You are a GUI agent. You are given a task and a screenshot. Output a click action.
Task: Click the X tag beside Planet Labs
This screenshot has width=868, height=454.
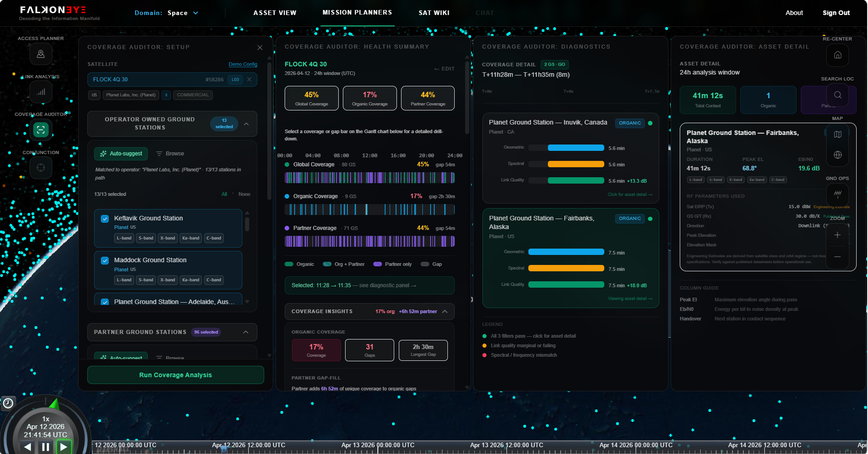click(x=166, y=95)
